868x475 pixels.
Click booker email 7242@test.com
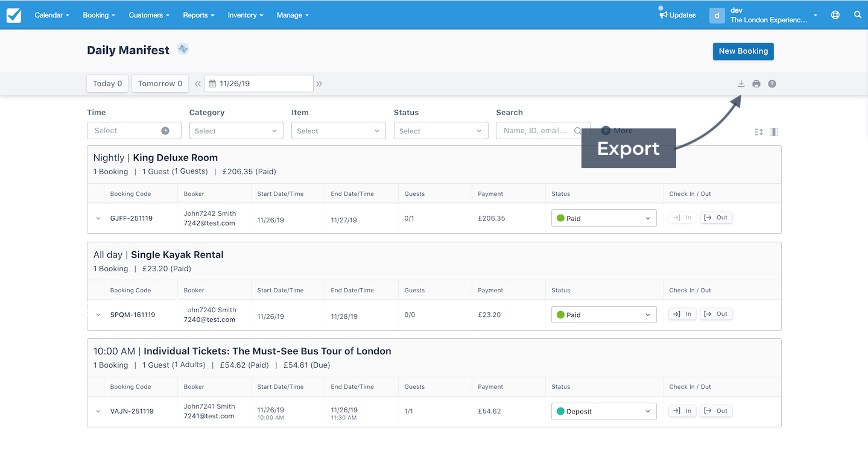209,223
